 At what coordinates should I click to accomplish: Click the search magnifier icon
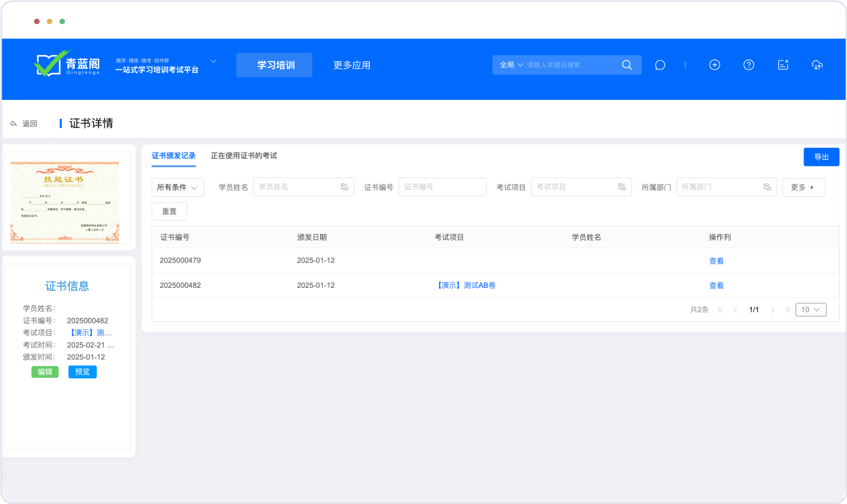pos(627,65)
